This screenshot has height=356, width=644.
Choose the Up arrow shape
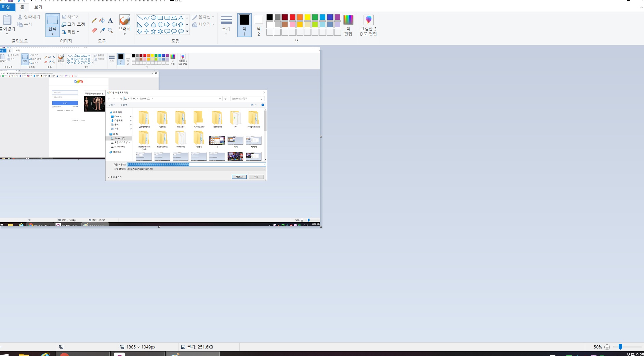[x=181, y=25]
